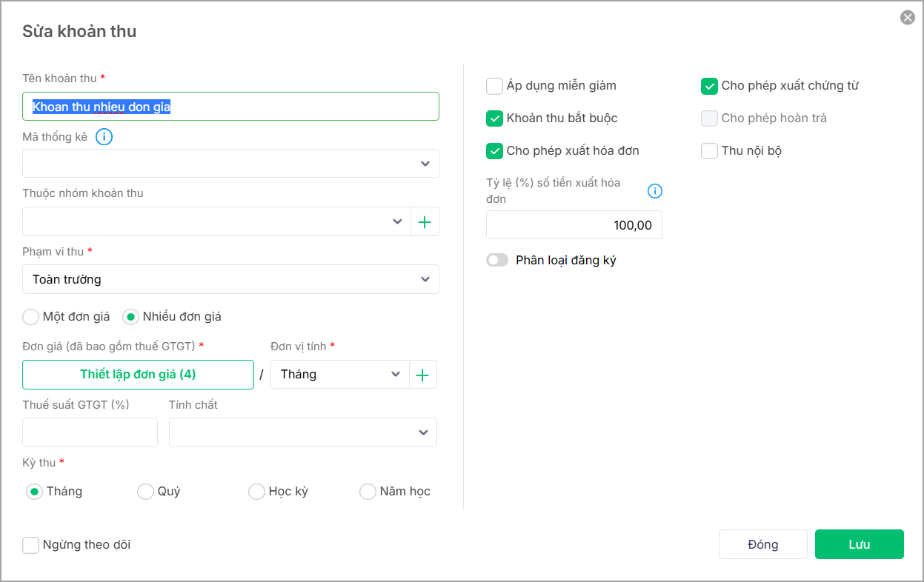Click info icon beside Tỷ lệ số tiền
924x582 pixels.
click(655, 191)
